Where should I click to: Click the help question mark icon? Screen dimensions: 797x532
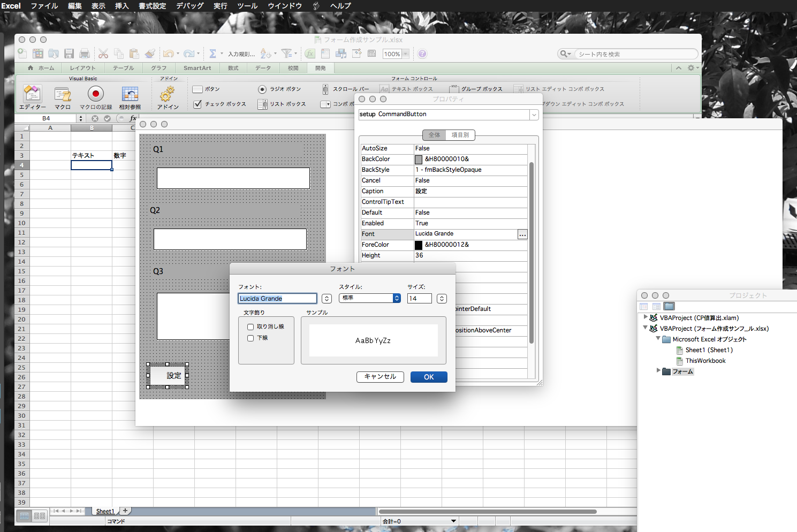(422, 54)
